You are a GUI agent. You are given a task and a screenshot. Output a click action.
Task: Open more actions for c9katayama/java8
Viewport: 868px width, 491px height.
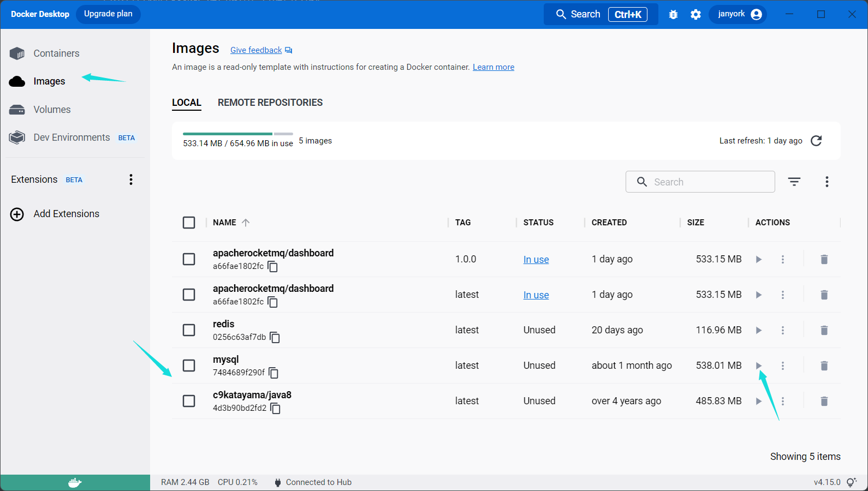[x=783, y=402]
